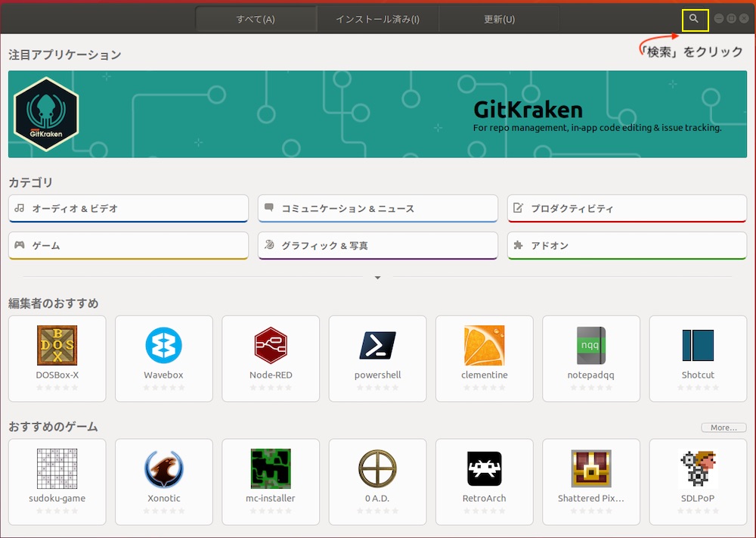Click the GitKraken hexagon logo
This screenshot has width=756, height=538.
tap(46, 114)
